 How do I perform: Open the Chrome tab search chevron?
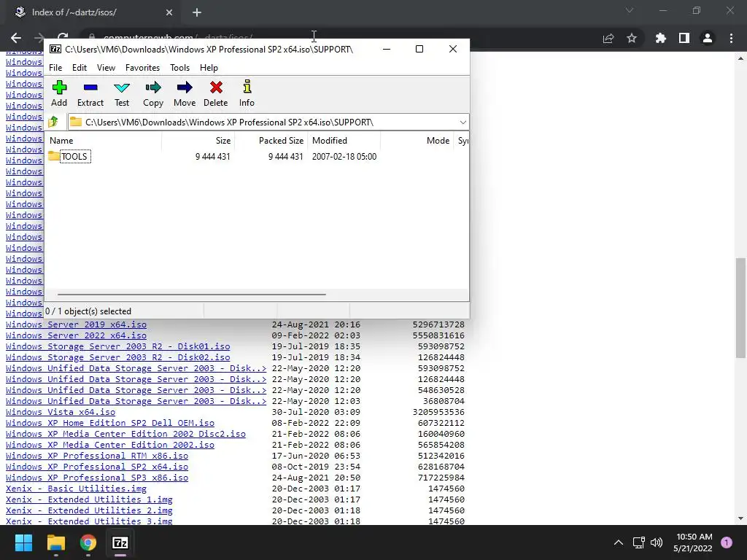(630, 10)
